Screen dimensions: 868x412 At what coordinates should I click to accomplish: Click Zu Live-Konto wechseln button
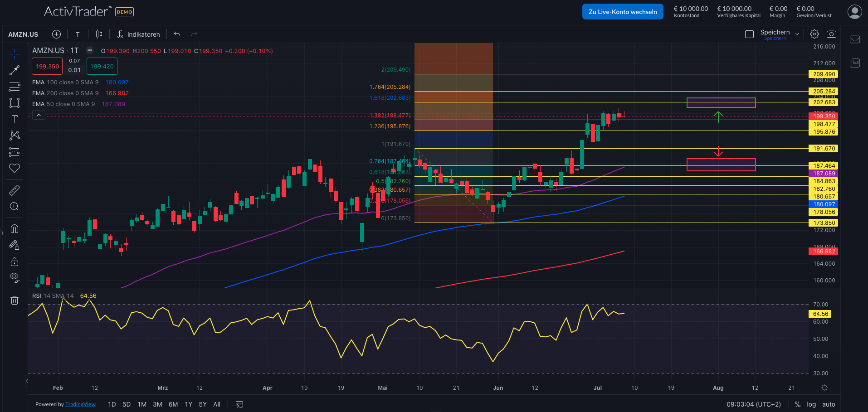(x=622, y=12)
